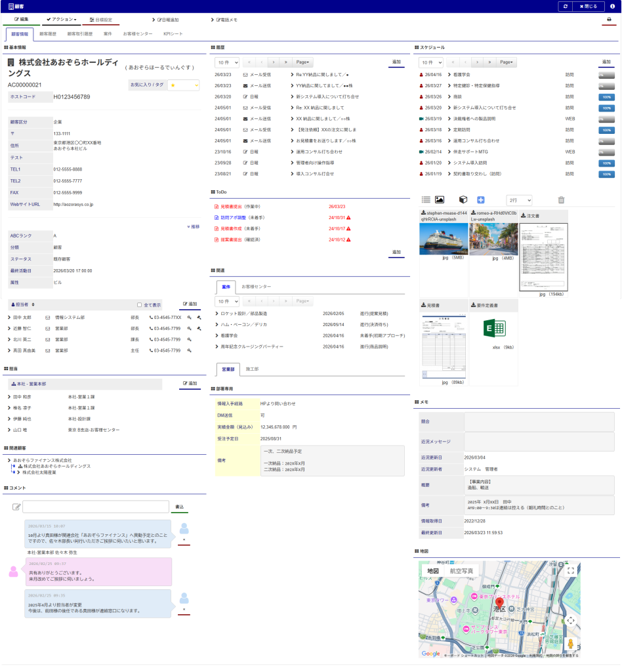Click the printer icon in the top toolbar
622x672 pixels.
[x=609, y=20]
